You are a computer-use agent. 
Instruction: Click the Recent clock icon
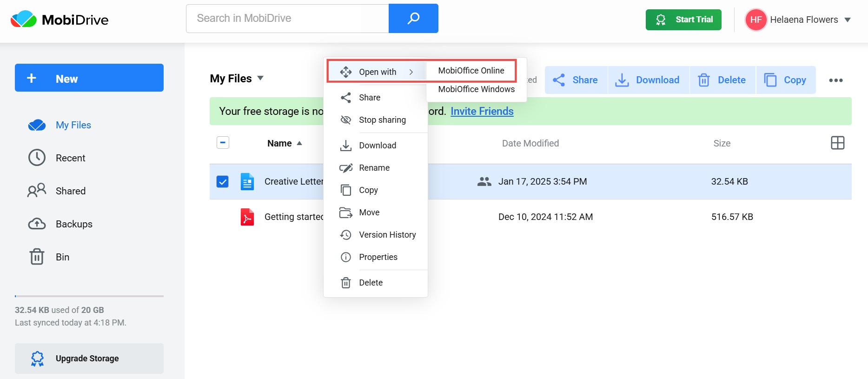[37, 158]
